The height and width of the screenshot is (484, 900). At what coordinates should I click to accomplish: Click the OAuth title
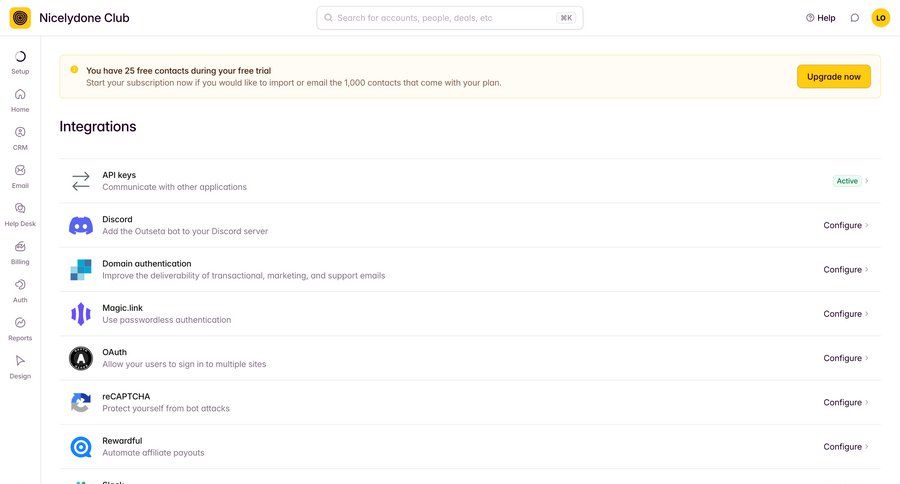(x=114, y=352)
